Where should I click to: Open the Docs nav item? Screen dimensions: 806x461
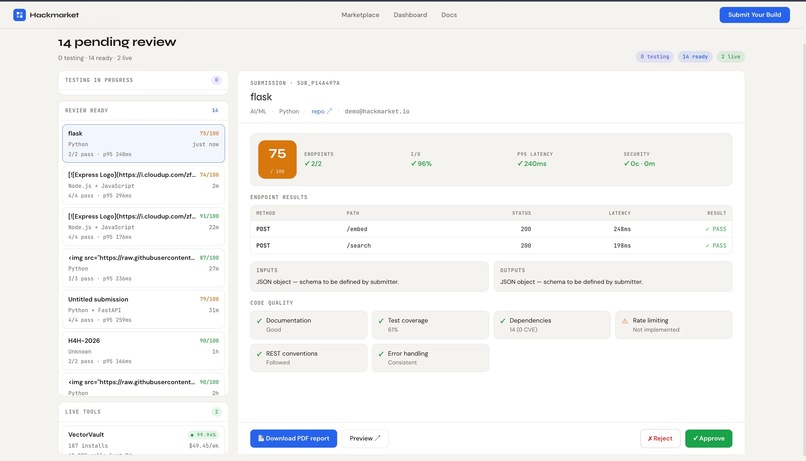pyautogui.click(x=449, y=15)
